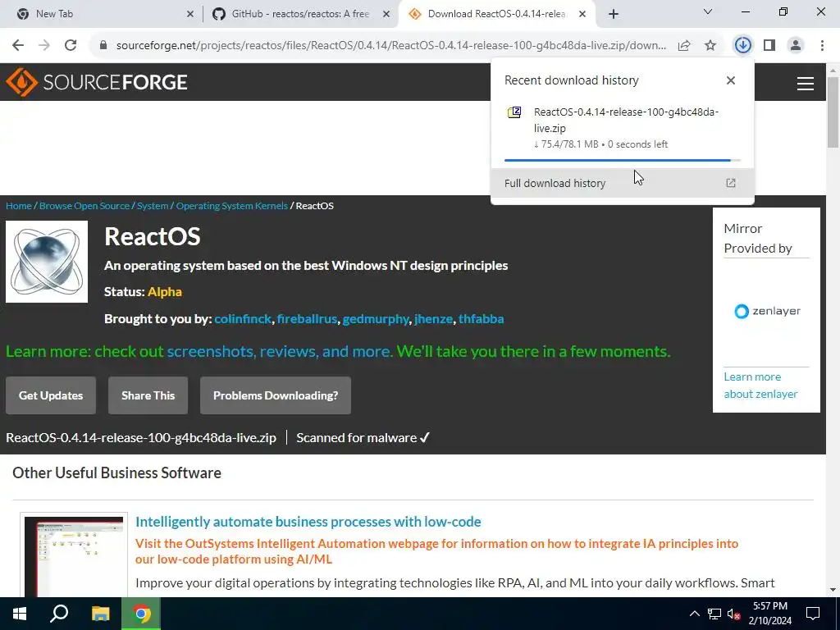
Task: Open the Chrome tab search dropdown
Action: click(708, 11)
